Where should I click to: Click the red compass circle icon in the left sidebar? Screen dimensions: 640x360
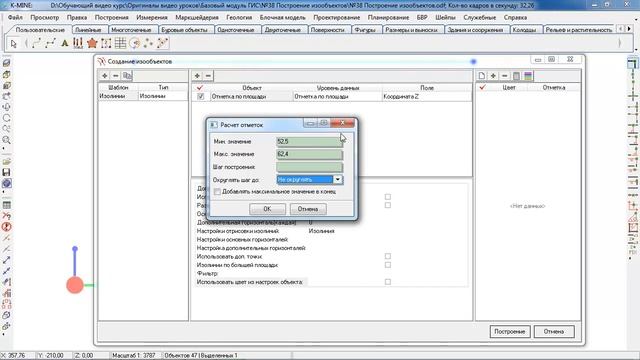[7, 227]
